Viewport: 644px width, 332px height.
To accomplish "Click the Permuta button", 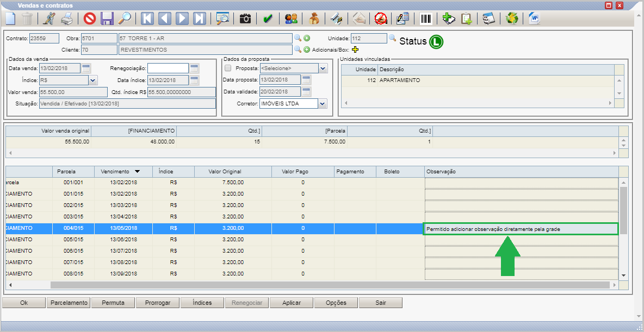I will (x=113, y=303).
